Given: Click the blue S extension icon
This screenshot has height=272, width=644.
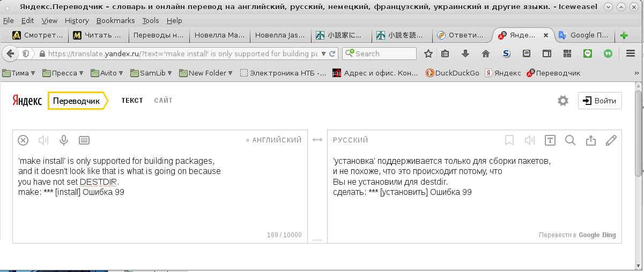Looking at the screenshot, I should pos(506,54).
